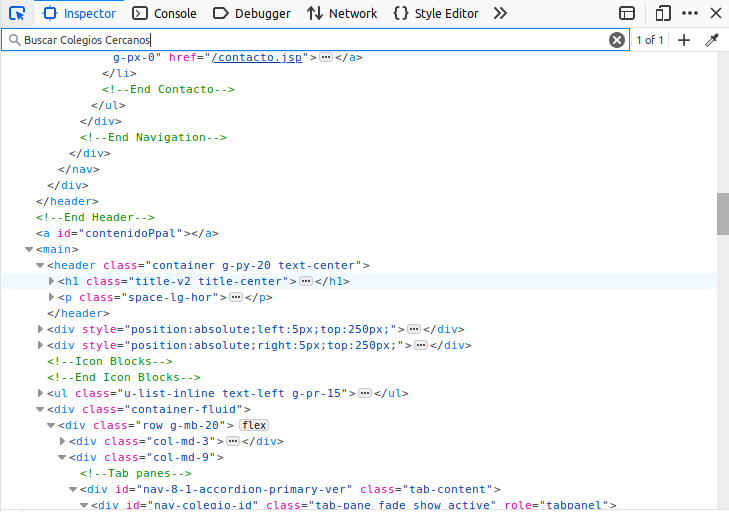This screenshot has height=512, width=729.
Task: Switch to the Console tab
Action: tap(164, 13)
